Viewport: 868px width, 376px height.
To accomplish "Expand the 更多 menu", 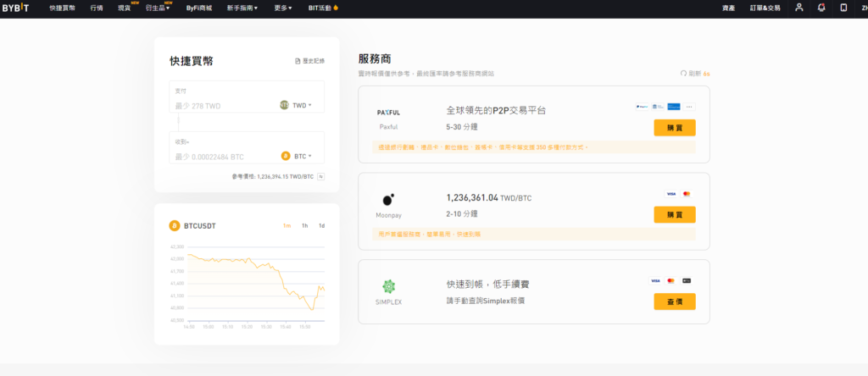I will [x=283, y=8].
